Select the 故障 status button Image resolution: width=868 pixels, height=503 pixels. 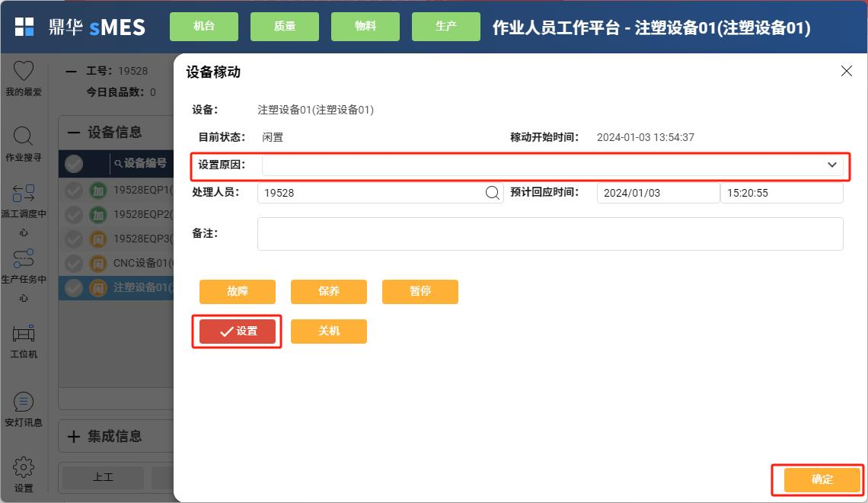coord(238,291)
